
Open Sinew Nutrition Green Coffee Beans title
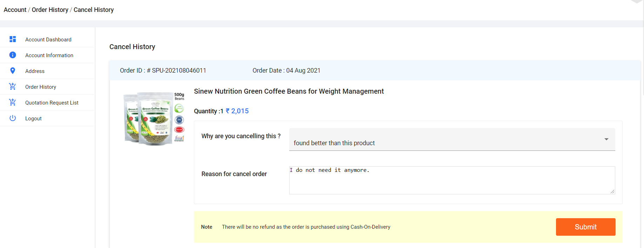tap(289, 92)
